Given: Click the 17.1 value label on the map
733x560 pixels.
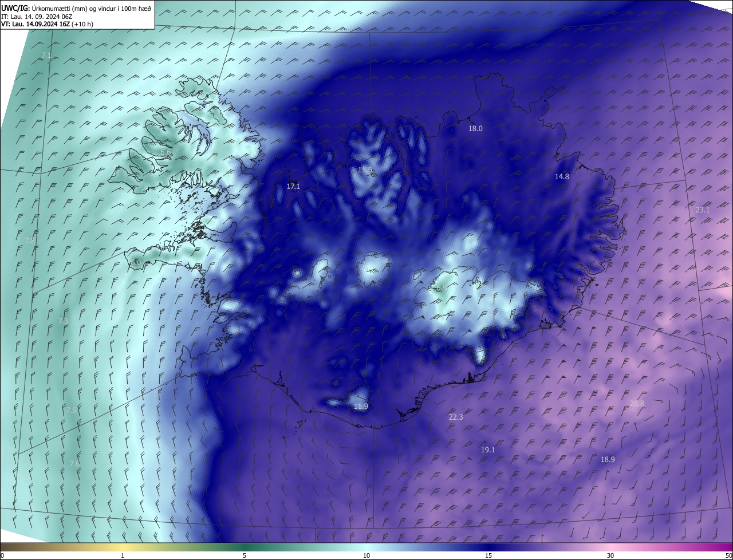Looking at the screenshot, I should 293,186.
